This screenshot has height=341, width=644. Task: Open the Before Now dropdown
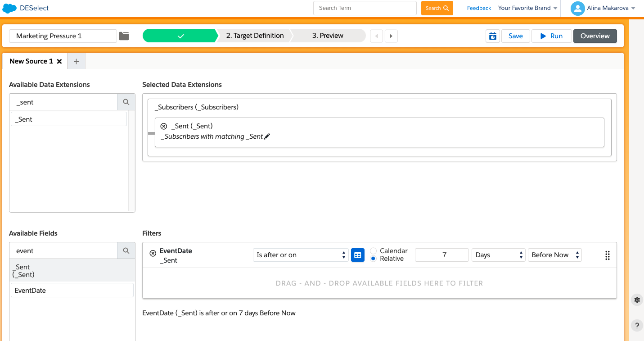coord(554,255)
